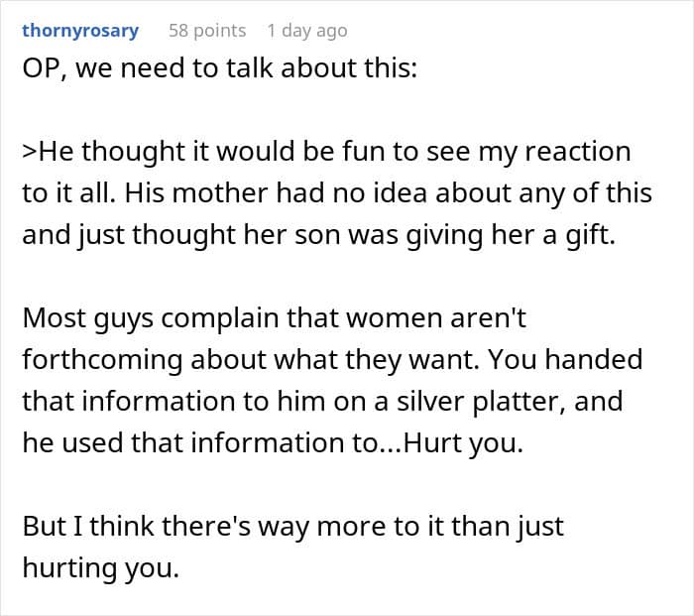Screen dimensions: 694x616
Task: Click the phrase 'silver platter' in the comment
Action: coord(480,401)
